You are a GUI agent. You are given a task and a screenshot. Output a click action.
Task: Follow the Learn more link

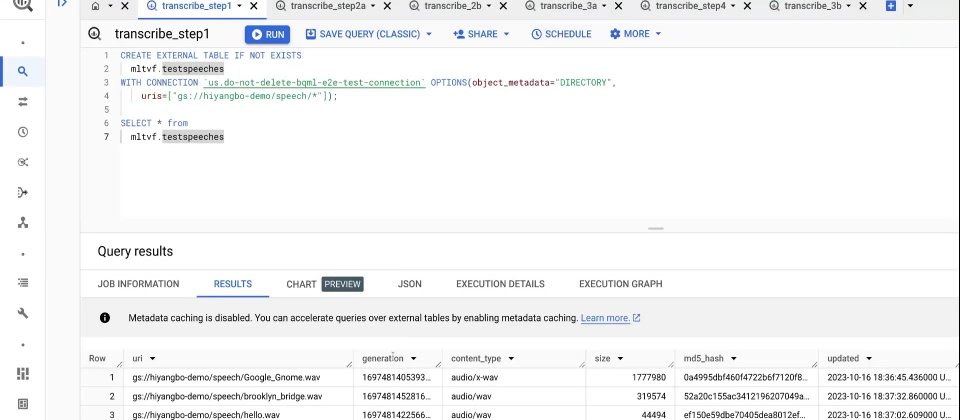pyautogui.click(x=610, y=318)
